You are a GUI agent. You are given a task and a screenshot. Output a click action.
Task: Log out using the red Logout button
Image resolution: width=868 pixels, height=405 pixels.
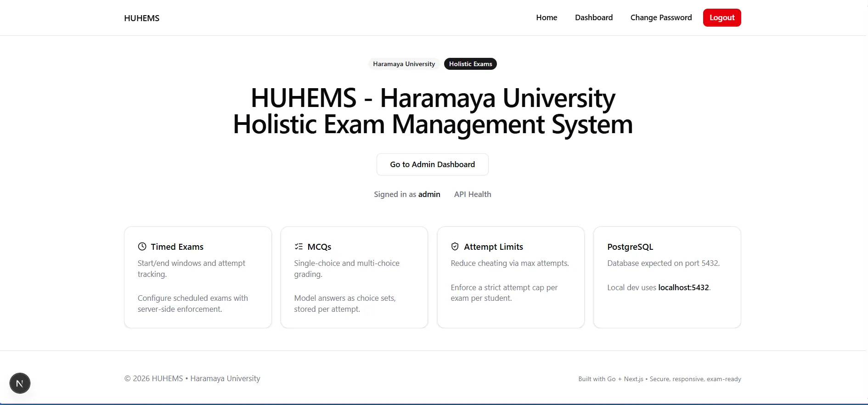pyautogui.click(x=722, y=17)
